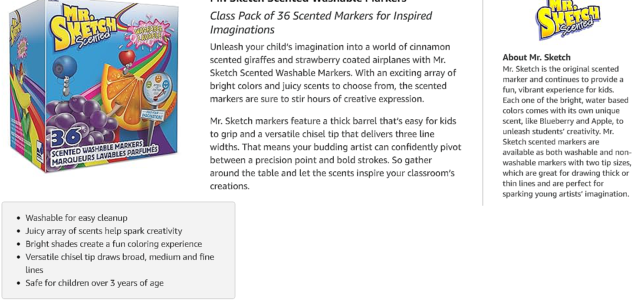
Task: Click the About Mr. Sketch brand description text
Action: (x=566, y=131)
